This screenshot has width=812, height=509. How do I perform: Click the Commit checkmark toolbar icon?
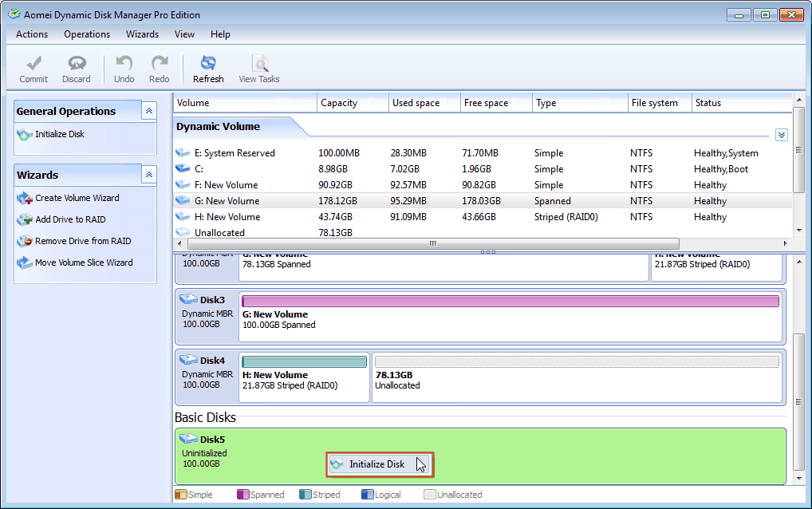(34, 64)
